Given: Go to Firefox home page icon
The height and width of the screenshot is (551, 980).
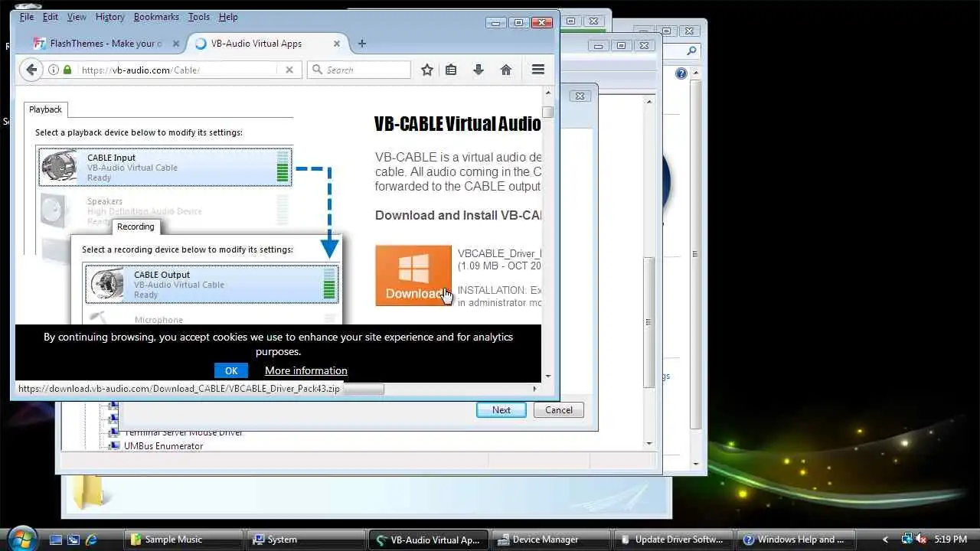Looking at the screenshot, I should pos(506,70).
